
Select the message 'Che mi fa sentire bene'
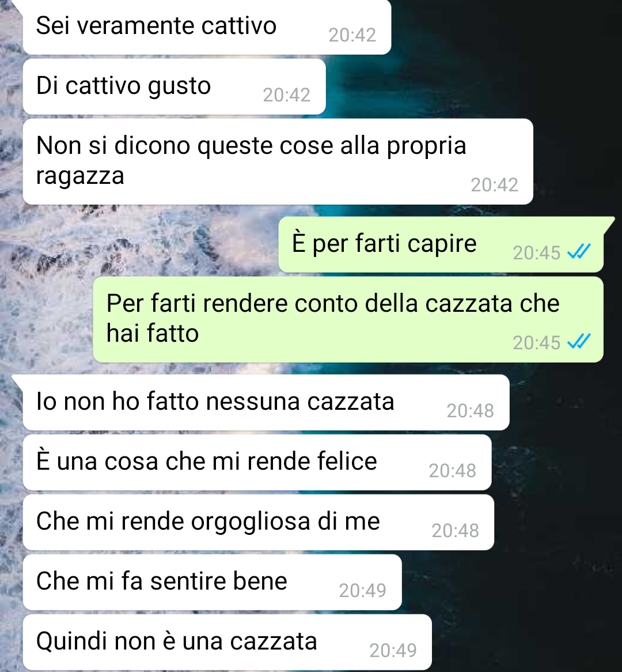212,583
